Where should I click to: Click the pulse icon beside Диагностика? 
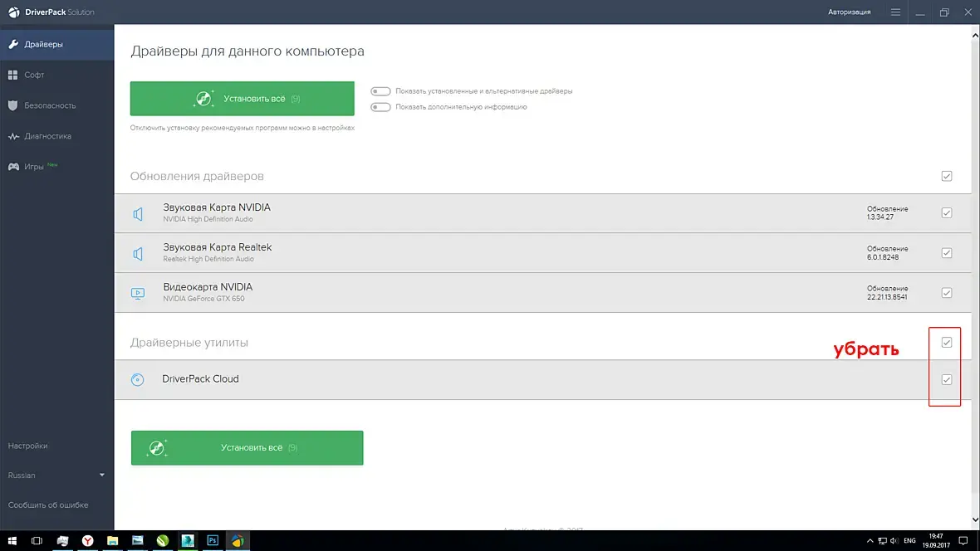pos(13,136)
